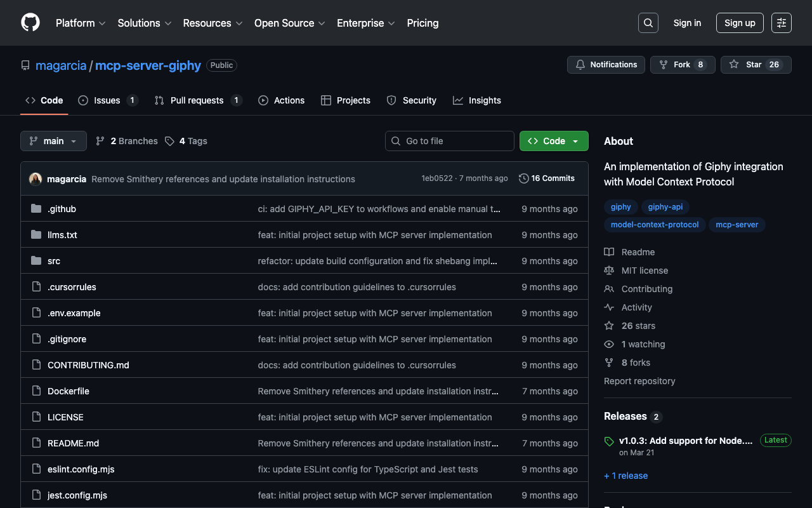Click the magarcia avatar in commit row
Screen dimensions: 812x508
click(36, 179)
